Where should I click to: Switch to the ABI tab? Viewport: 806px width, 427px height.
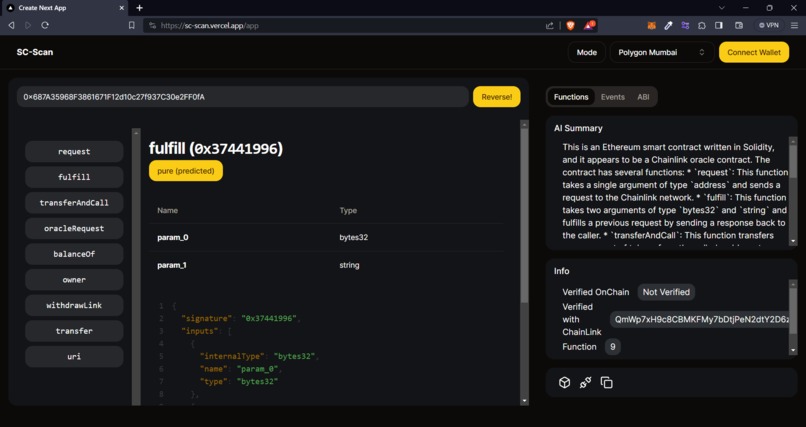[643, 97]
